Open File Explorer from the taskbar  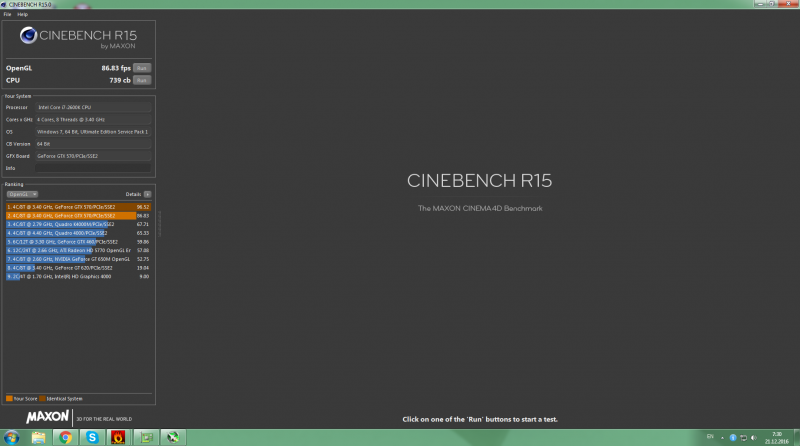tap(39, 437)
